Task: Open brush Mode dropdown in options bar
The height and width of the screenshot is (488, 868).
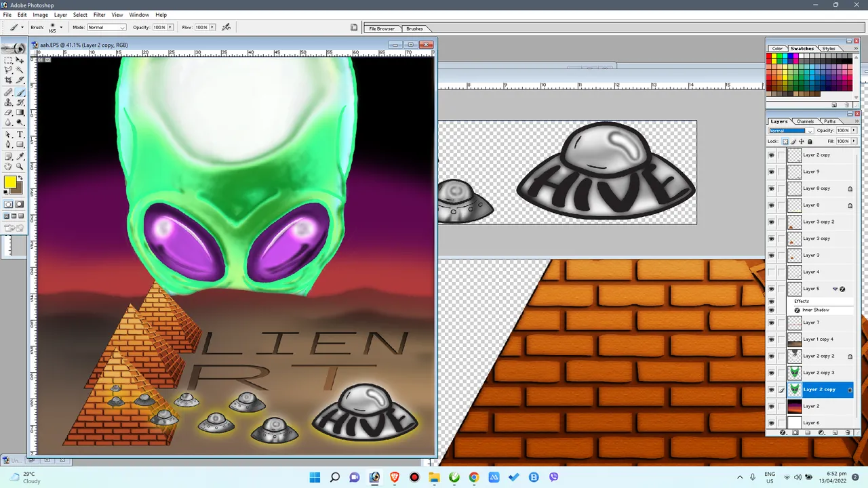Action: [x=106, y=27]
